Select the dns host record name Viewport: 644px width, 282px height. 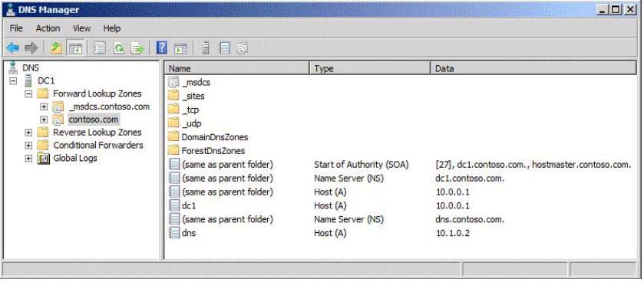[x=189, y=233]
